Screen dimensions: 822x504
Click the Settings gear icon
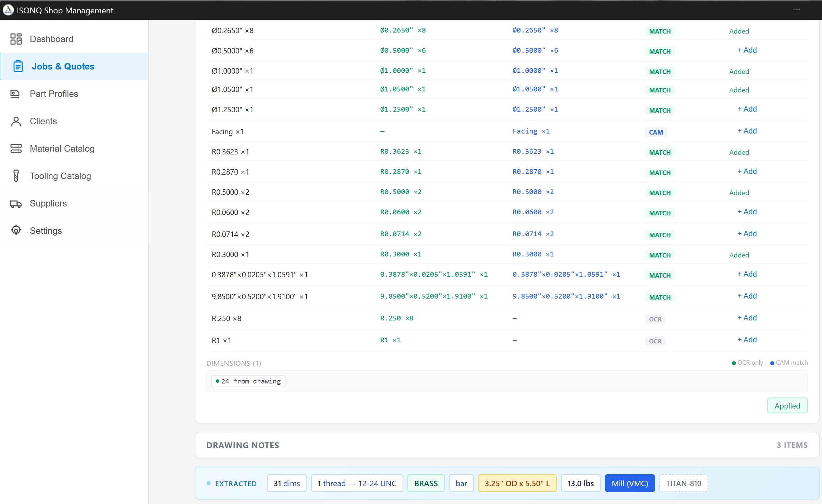(16, 230)
